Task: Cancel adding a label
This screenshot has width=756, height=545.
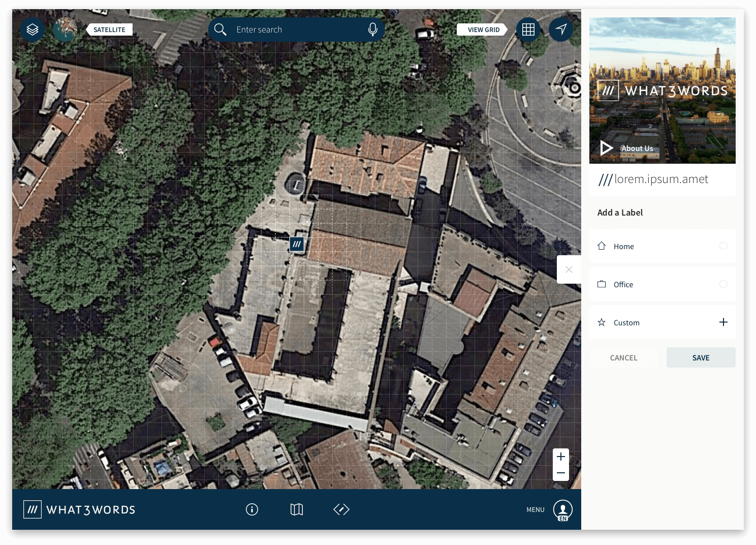Action: (623, 357)
